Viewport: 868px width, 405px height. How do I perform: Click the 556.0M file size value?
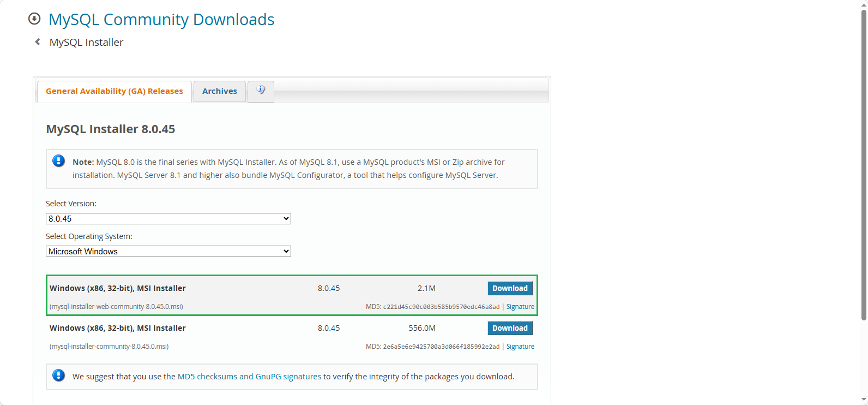coord(422,328)
